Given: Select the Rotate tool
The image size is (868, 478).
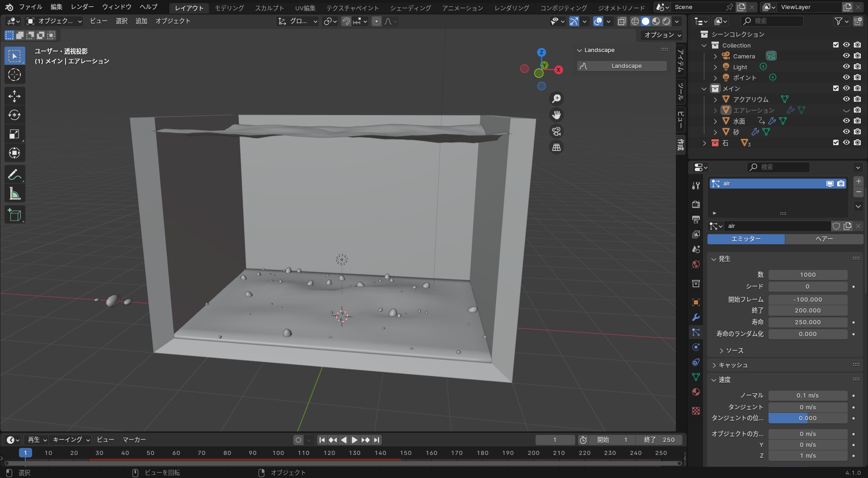Looking at the screenshot, I should point(14,115).
